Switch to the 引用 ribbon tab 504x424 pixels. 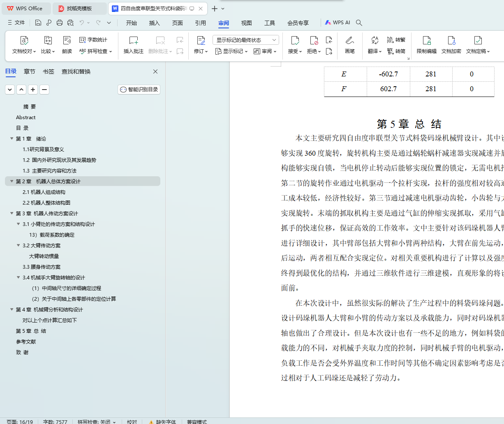(x=201, y=23)
